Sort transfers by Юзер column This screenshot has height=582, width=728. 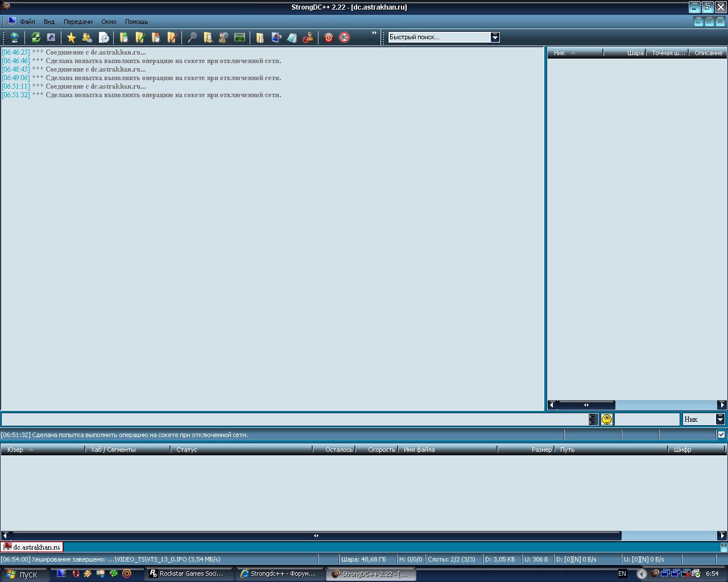[43, 450]
